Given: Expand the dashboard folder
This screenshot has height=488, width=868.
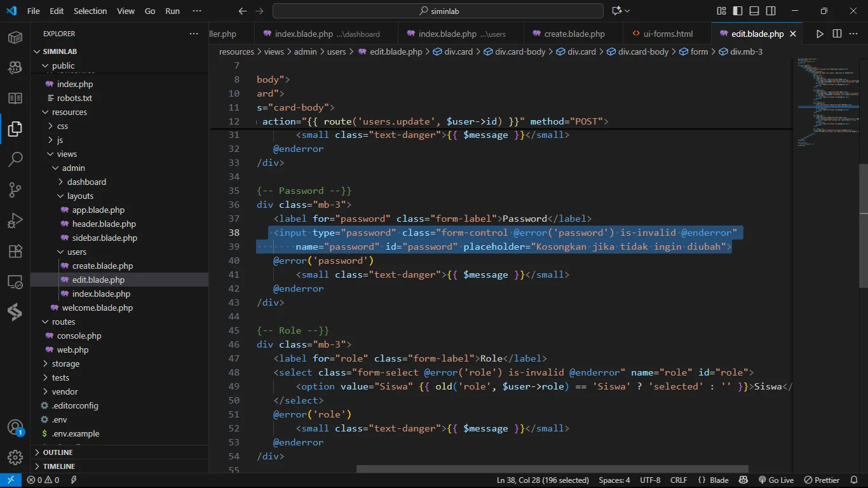Looking at the screenshot, I should pos(86,182).
